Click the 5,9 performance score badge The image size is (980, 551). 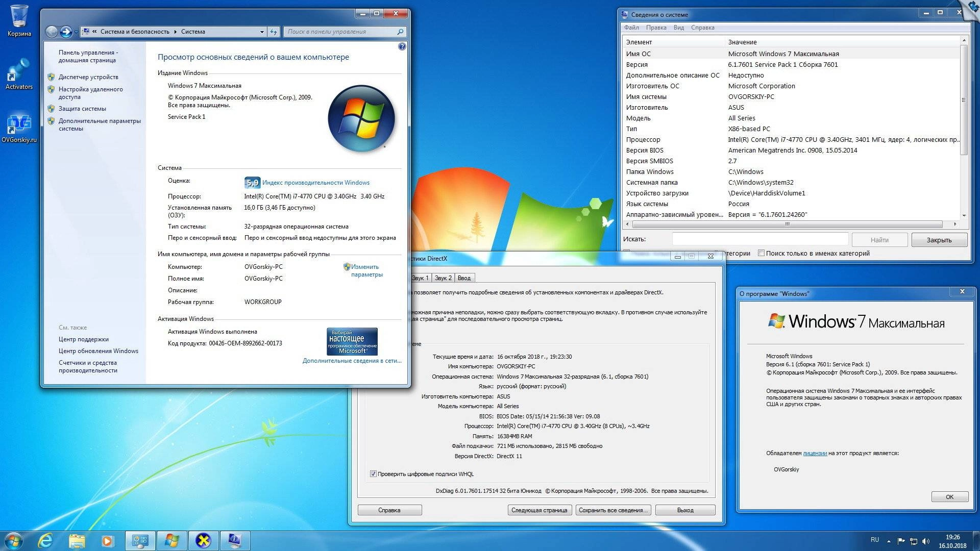252,183
